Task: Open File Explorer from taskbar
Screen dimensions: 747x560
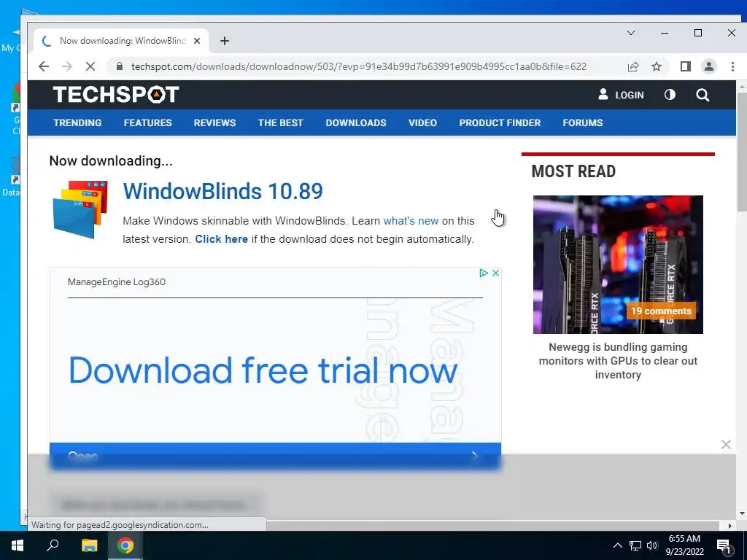Action: click(x=89, y=545)
